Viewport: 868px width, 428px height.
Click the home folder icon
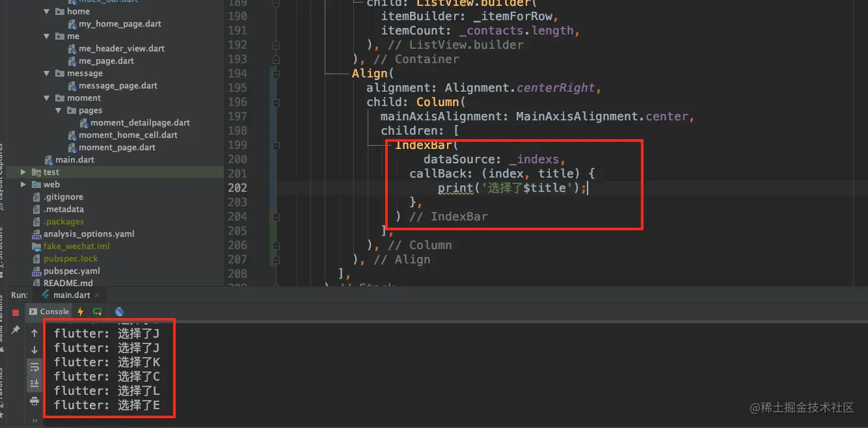(x=60, y=12)
